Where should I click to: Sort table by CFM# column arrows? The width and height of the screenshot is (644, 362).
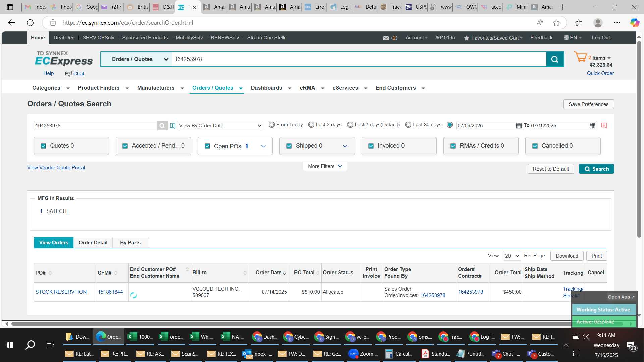coord(116,273)
